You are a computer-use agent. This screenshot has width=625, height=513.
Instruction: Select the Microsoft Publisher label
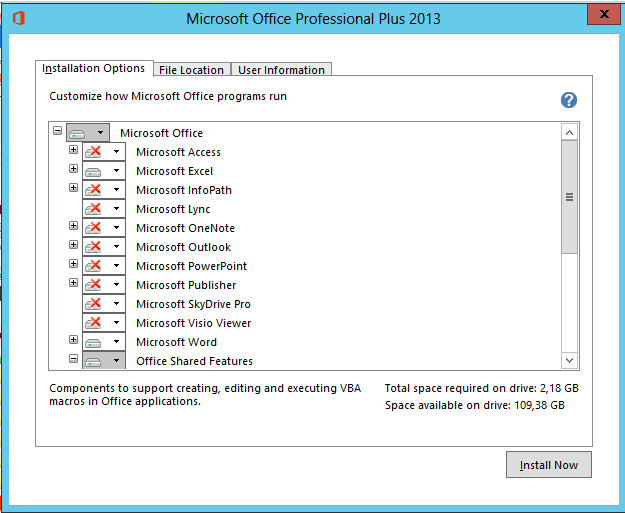pyautogui.click(x=186, y=285)
